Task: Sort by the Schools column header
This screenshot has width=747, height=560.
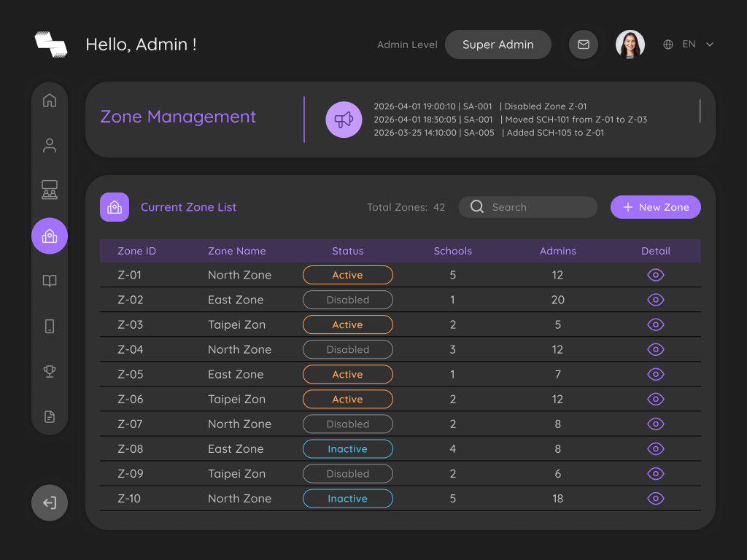Action: (x=452, y=251)
